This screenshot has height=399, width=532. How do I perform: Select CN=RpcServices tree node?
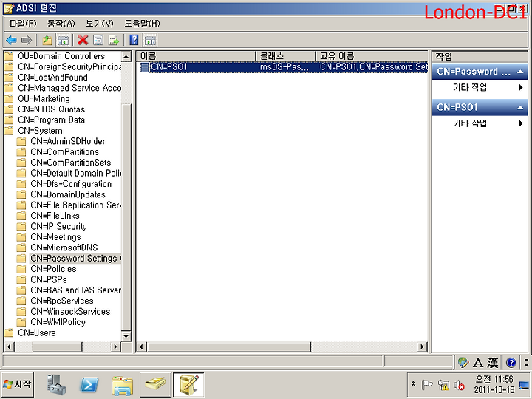[x=62, y=301]
